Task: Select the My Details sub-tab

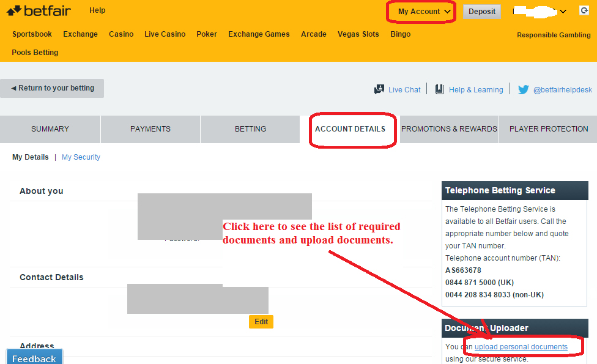Action: click(31, 157)
